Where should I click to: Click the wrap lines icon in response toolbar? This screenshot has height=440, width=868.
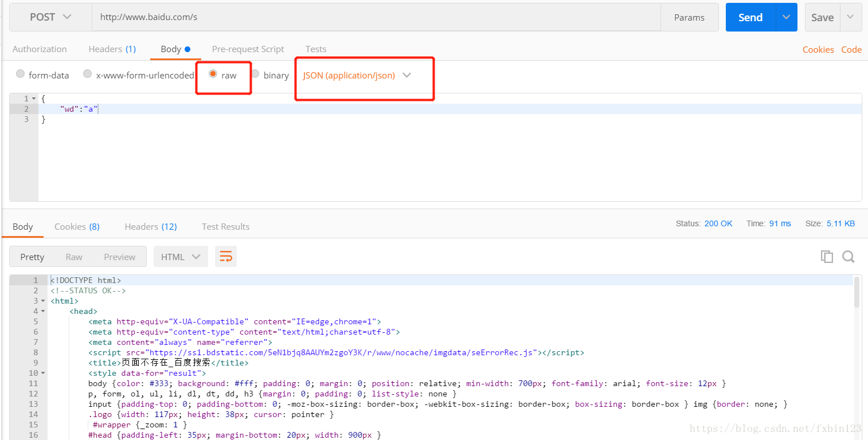pyautogui.click(x=226, y=257)
